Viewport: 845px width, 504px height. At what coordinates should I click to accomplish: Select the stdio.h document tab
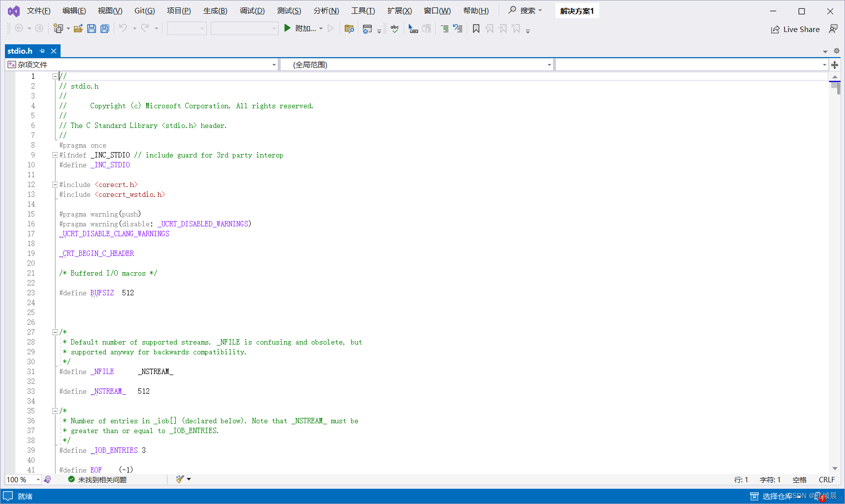tap(20, 51)
